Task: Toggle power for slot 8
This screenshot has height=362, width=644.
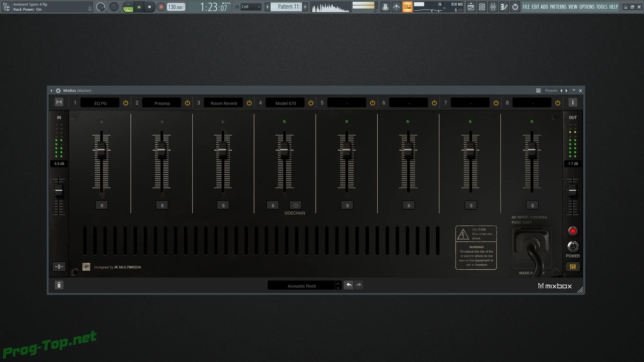Action: 558,102
